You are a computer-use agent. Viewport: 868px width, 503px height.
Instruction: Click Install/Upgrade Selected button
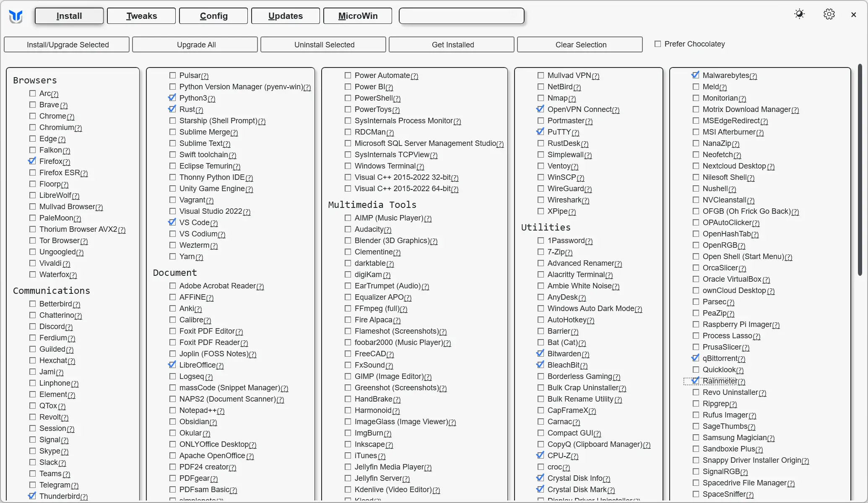67,44
